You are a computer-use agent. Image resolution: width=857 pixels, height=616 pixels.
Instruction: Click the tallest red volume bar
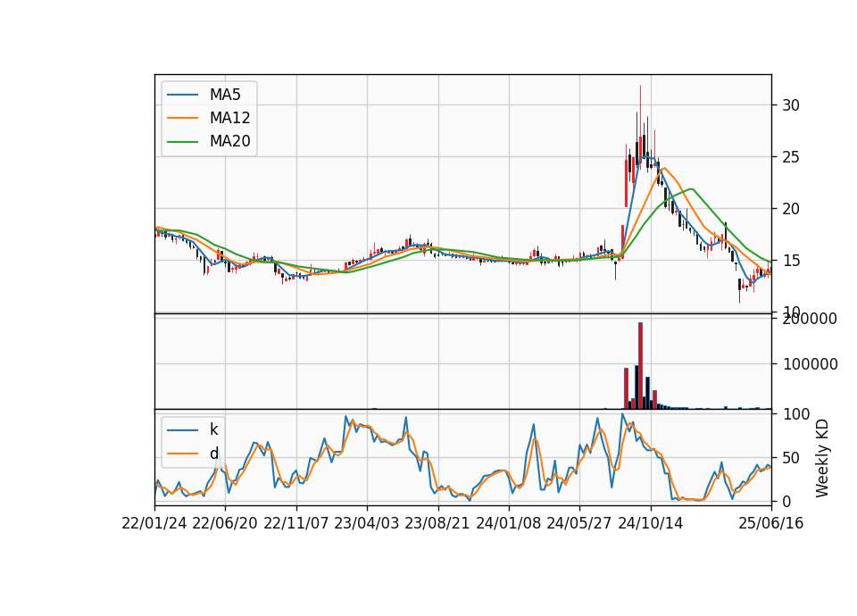click(641, 365)
